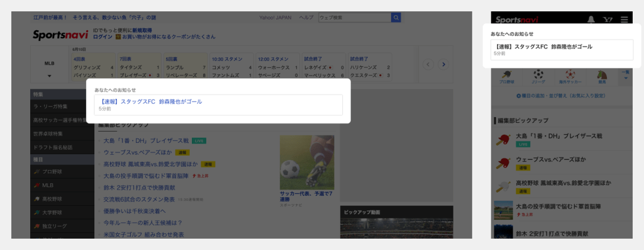
Task: Show next scores with right arrow
Action: [x=443, y=64]
